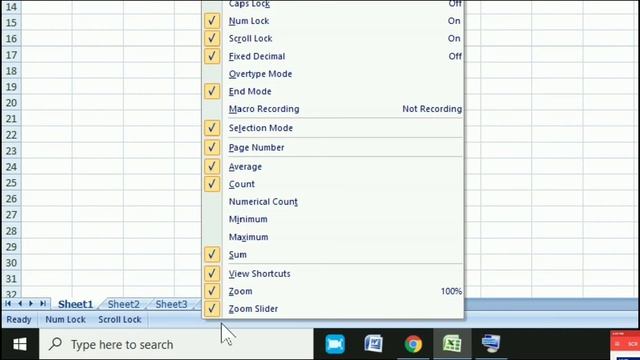The height and width of the screenshot is (360, 640).
Task: Toggle View Shortcuts option
Action: (333, 274)
